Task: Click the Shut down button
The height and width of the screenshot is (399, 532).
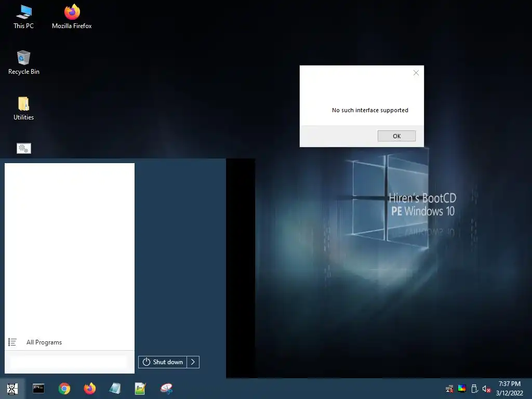Action: (163, 362)
